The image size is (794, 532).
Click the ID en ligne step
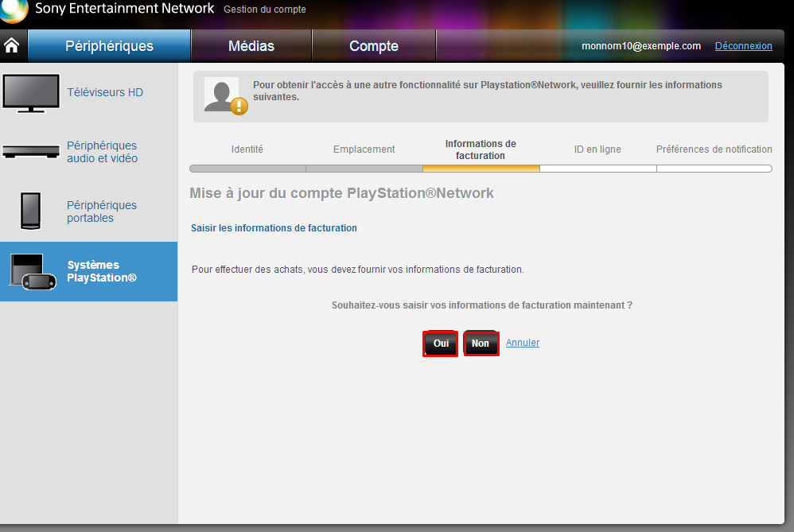click(x=597, y=150)
